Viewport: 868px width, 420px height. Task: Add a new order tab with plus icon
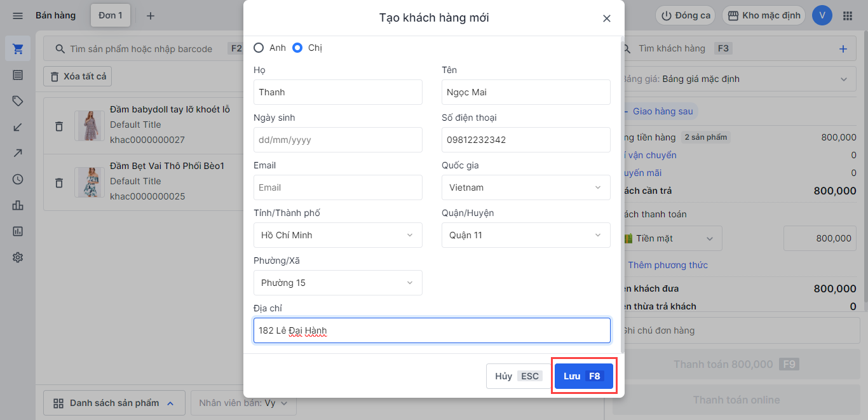tap(151, 16)
